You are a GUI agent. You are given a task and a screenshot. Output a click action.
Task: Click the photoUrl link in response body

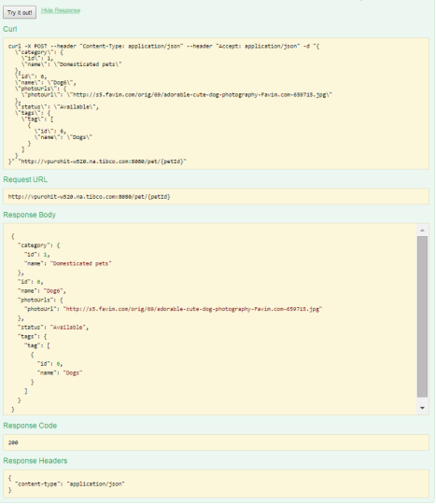coord(192,309)
